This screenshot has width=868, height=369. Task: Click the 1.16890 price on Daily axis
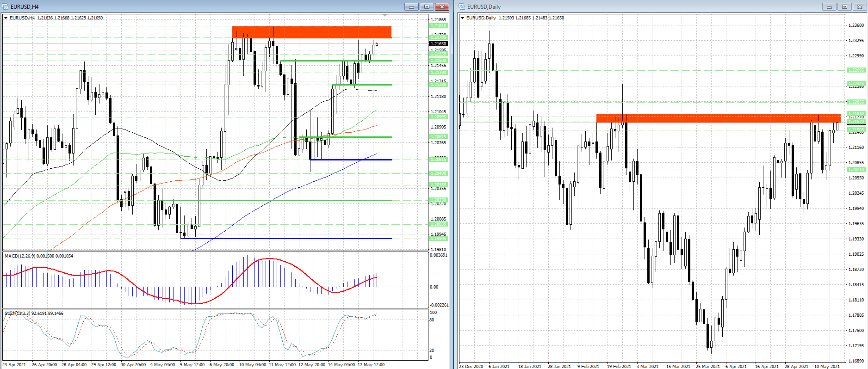click(856, 361)
